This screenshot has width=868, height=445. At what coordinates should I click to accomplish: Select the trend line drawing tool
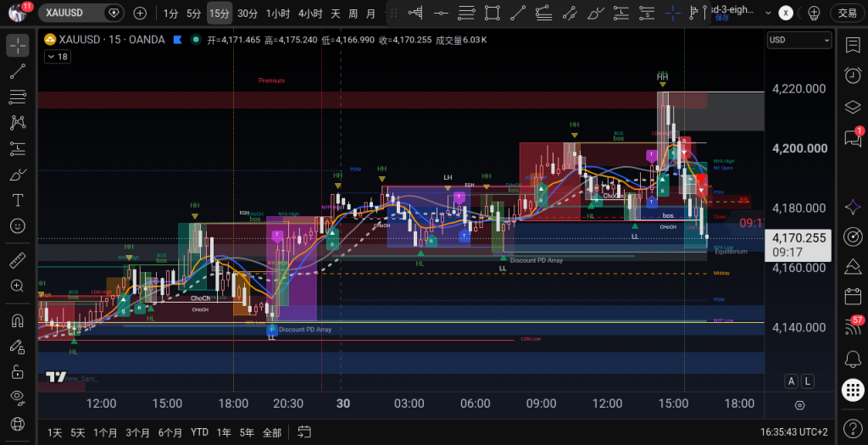(18, 71)
